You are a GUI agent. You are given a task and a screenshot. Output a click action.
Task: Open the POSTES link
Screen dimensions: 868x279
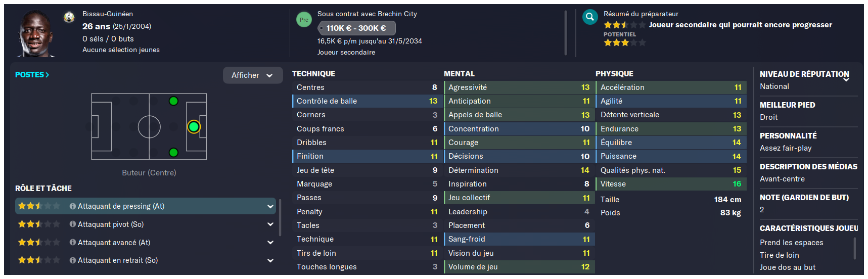pos(32,75)
